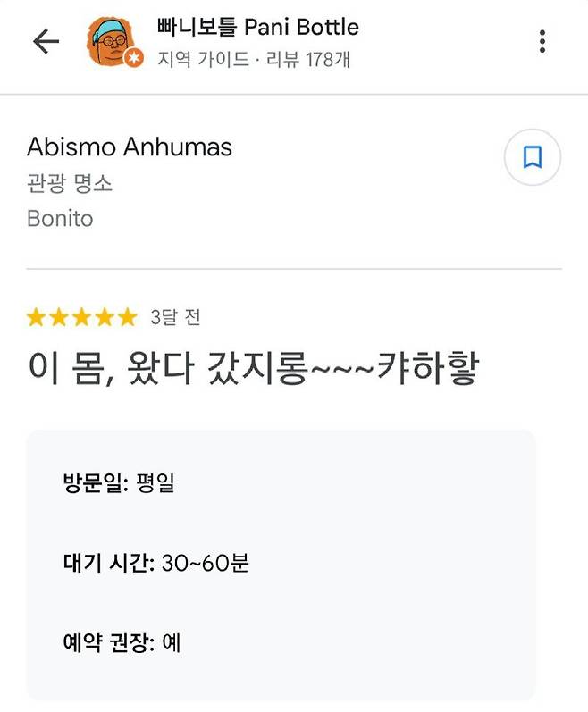The height and width of the screenshot is (712, 588).
Task: Open the three-dot more options menu
Action: (x=542, y=41)
